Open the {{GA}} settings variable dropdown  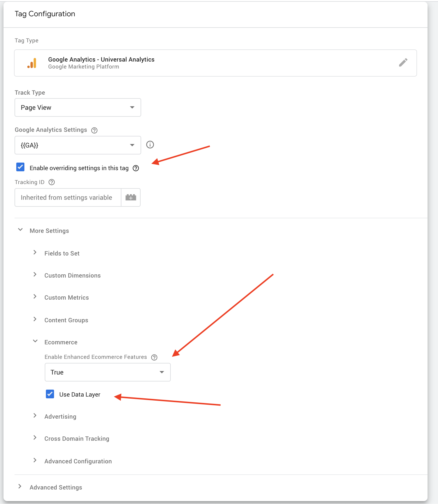pyautogui.click(x=78, y=145)
